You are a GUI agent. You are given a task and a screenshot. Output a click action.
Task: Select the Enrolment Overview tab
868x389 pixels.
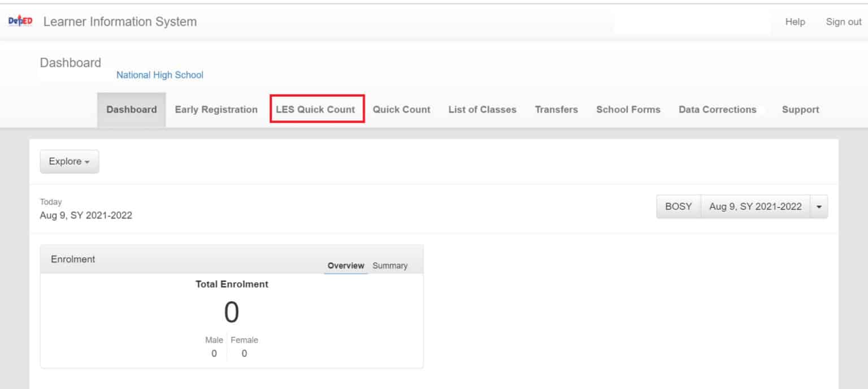(345, 266)
